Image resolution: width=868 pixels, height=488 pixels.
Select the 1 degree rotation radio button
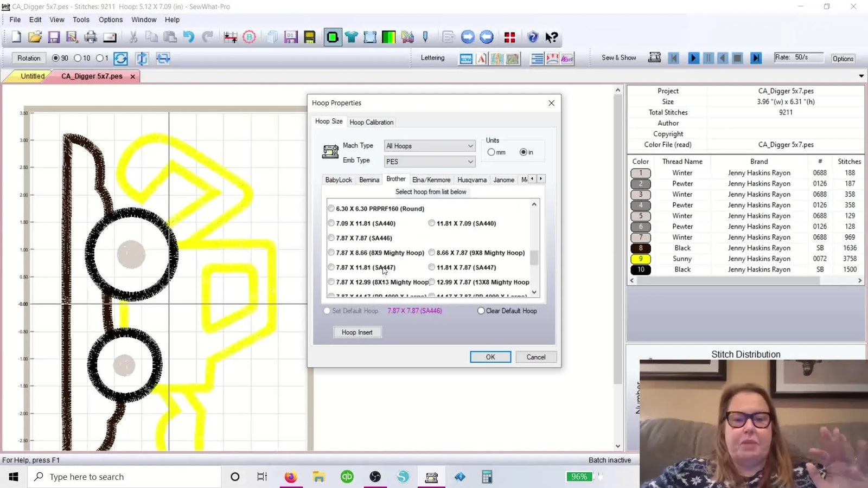click(x=99, y=58)
